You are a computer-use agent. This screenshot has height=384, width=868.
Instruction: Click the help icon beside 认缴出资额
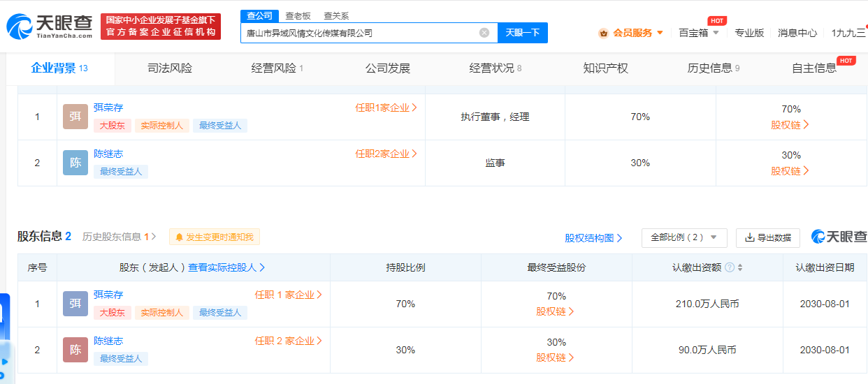tap(730, 267)
